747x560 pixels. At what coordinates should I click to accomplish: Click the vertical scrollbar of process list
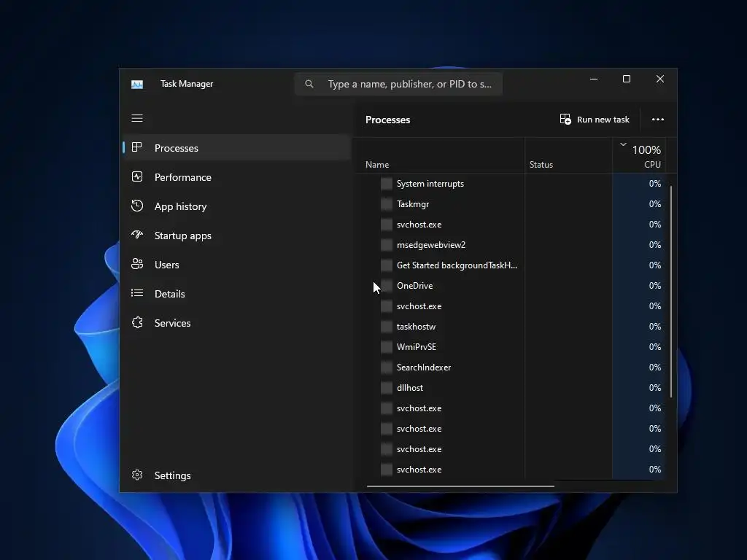tap(671, 292)
